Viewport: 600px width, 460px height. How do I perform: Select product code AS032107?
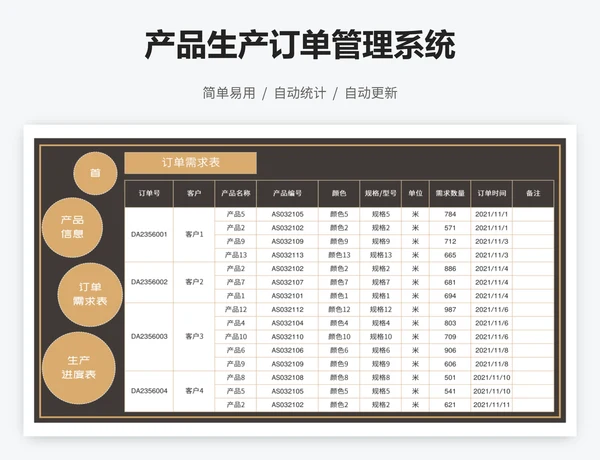click(x=287, y=282)
